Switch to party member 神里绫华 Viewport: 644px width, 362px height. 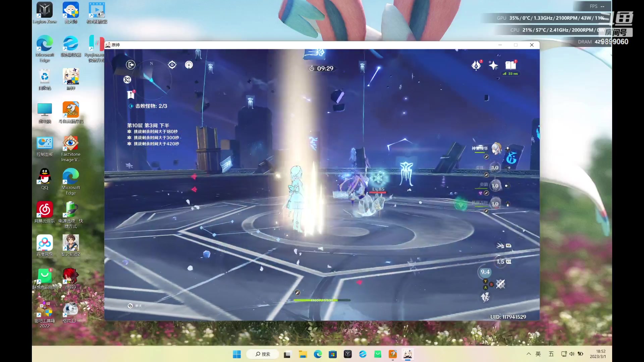pos(496,148)
